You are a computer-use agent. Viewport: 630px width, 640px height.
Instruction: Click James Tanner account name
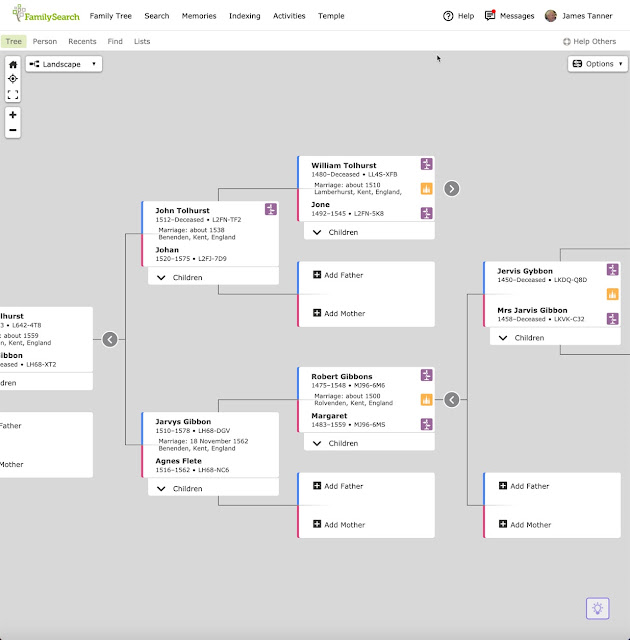587,16
